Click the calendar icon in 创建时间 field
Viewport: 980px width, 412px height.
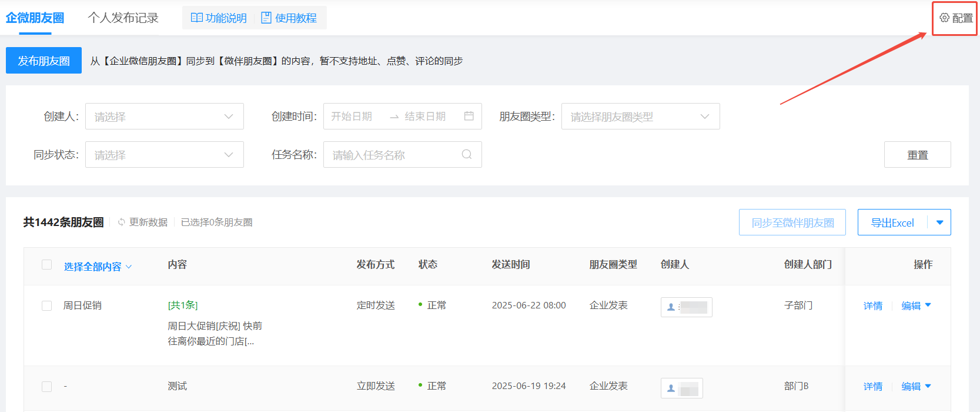469,116
